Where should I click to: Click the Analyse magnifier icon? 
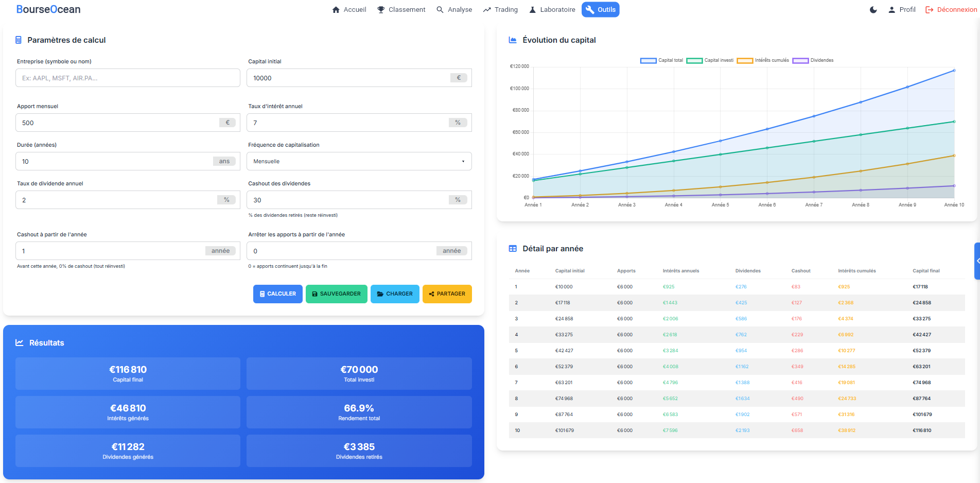[x=440, y=10]
